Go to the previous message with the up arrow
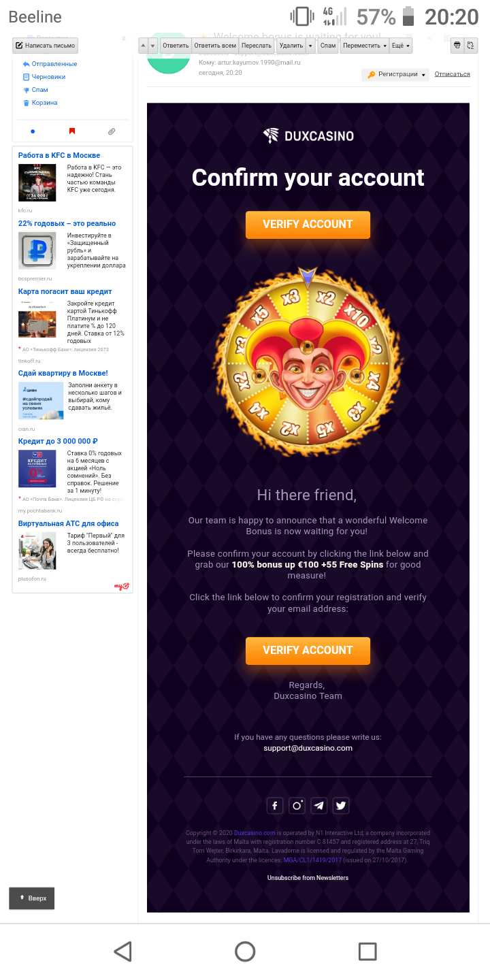490x980 pixels. point(143,46)
